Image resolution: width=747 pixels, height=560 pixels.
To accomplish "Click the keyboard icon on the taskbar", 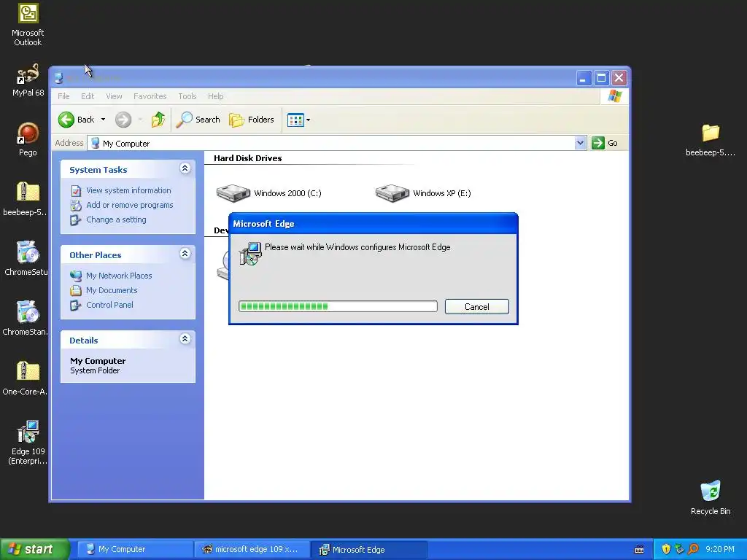I will [639, 550].
